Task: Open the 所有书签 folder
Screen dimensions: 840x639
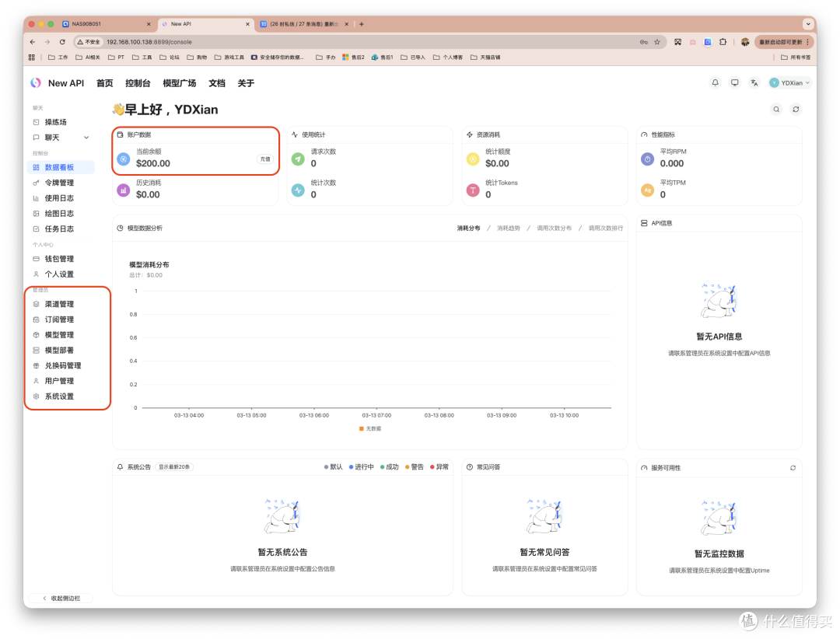Action: pyautogui.click(x=796, y=58)
